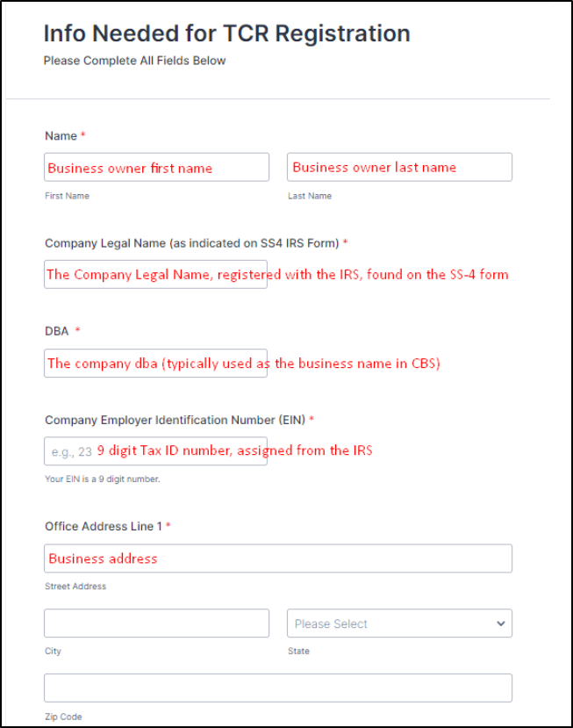Click the State dropdown chevron arrow

[501, 623]
